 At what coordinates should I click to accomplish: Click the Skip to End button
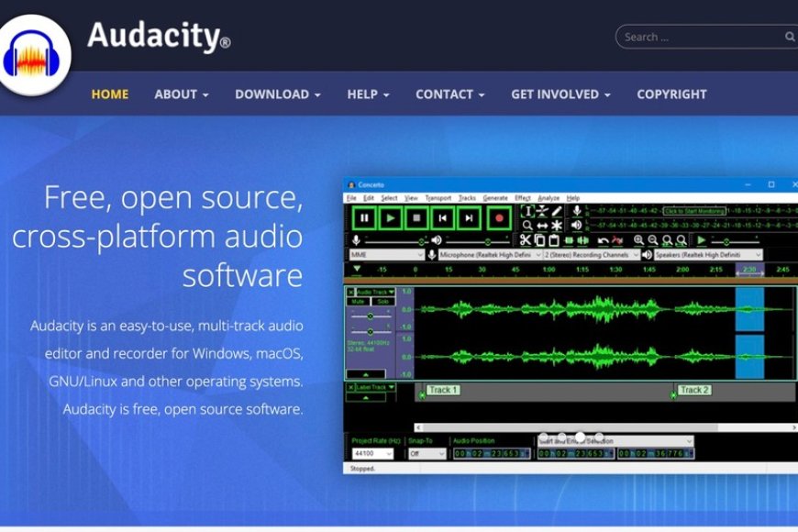tap(469, 218)
